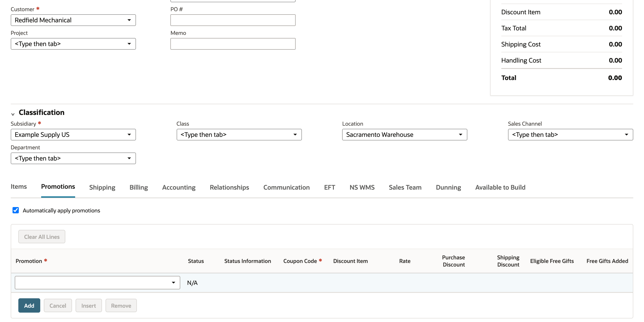Click into the Memo field
This screenshot has width=644, height=322.
tap(233, 44)
